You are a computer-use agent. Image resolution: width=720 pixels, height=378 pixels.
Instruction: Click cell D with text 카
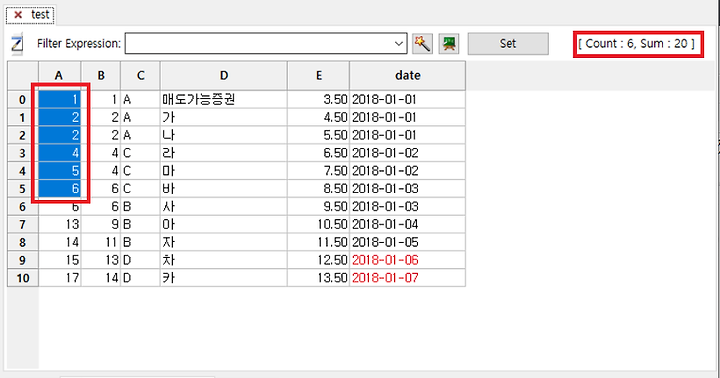click(224, 278)
